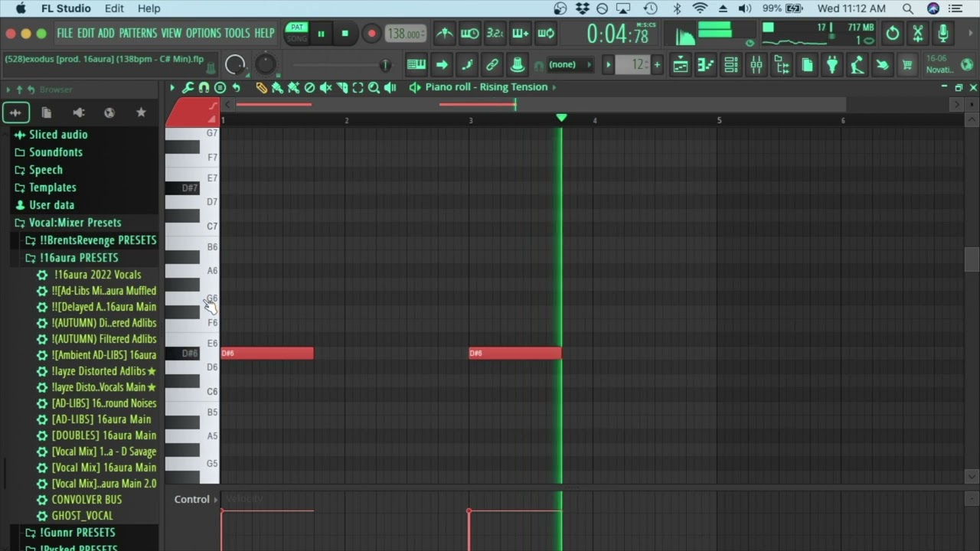This screenshot has height=551, width=980.
Task: Open the Piano roll view icon
Action: (706, 65)
